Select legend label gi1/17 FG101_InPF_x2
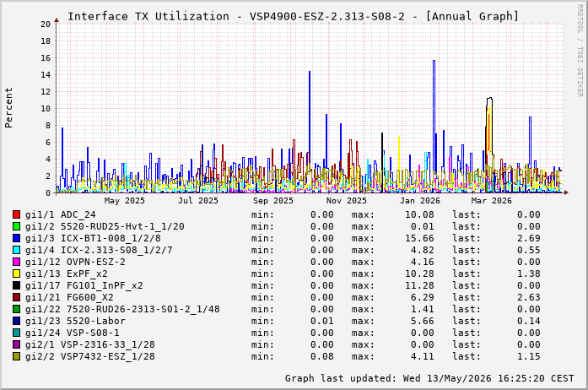This screenshot has height=390, width=588. (84, 285)
